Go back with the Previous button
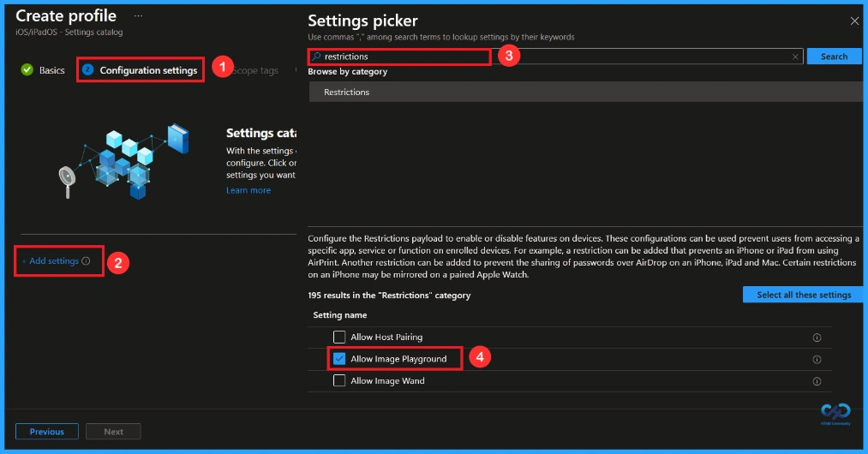Viewport: 868px width, 454px height. [x=47, y=432]
